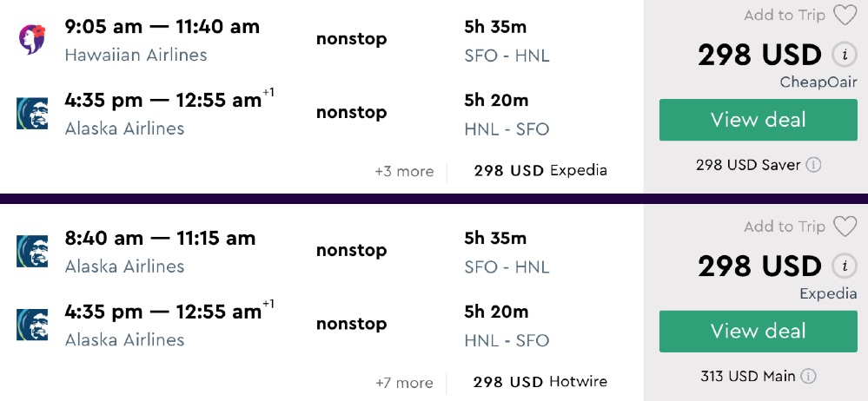
Task: Click the Hawaiian Airlines logo icon
Action: [32, 40]
